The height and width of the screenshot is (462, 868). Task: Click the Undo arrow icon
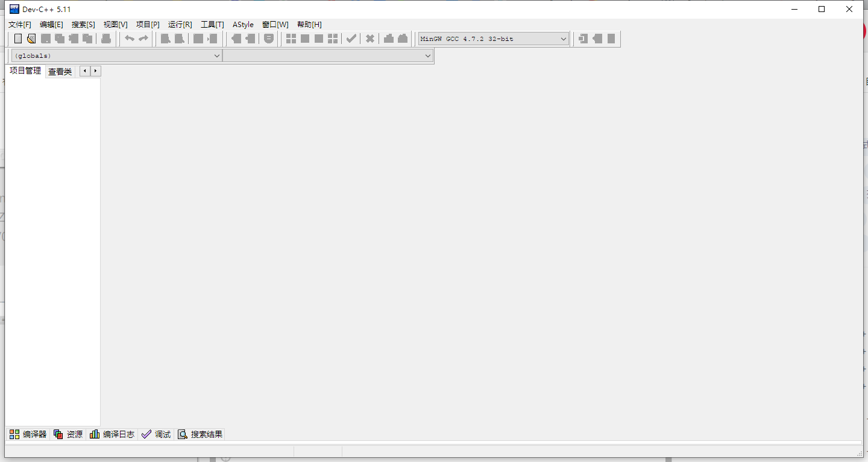click(130, 39)
